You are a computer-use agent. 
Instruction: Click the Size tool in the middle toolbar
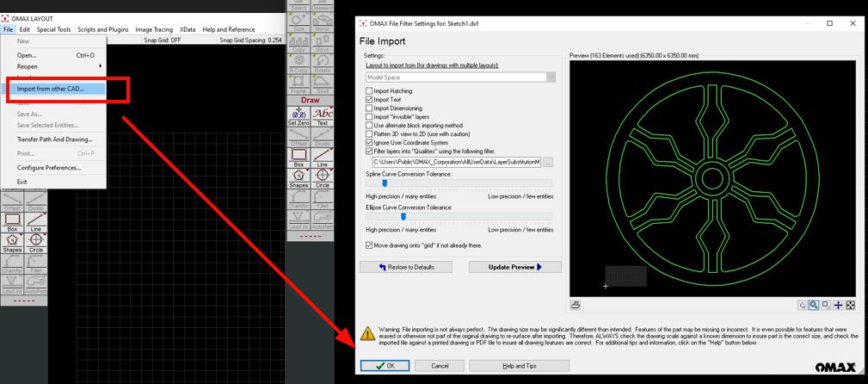coord(299,22)
